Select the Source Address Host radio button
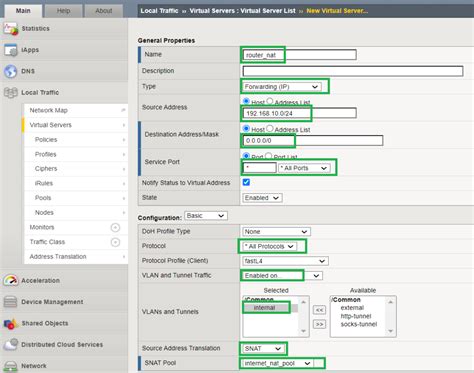 [246, 101]
